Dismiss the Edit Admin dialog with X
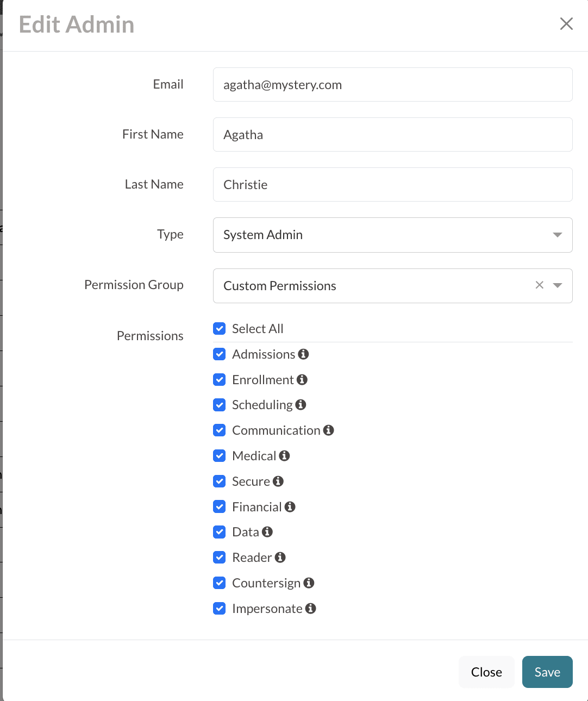The width and height of the screenshot is (588, 701). coord(566,24)
